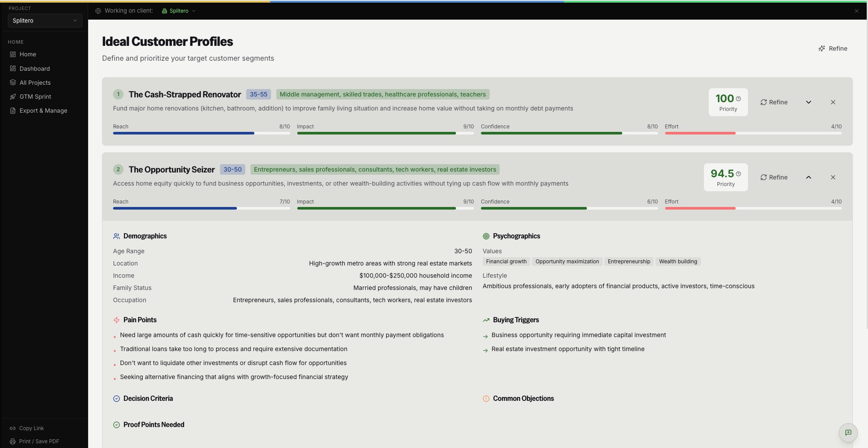Screen dimensions: 868x448
Task: Click the Confidence bar of Opportunity Seizer
Action: [x=569, y=208]
